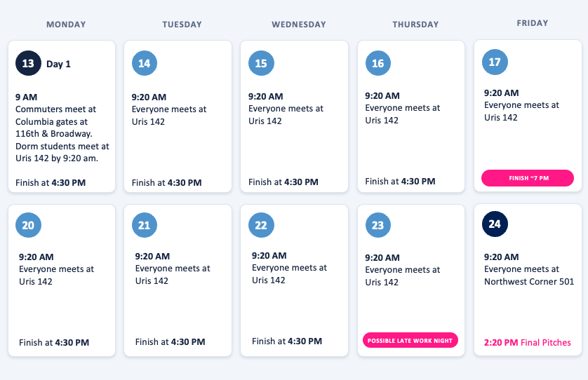
Task: Click the date 13 circle badge
Action: click(28, 63)
